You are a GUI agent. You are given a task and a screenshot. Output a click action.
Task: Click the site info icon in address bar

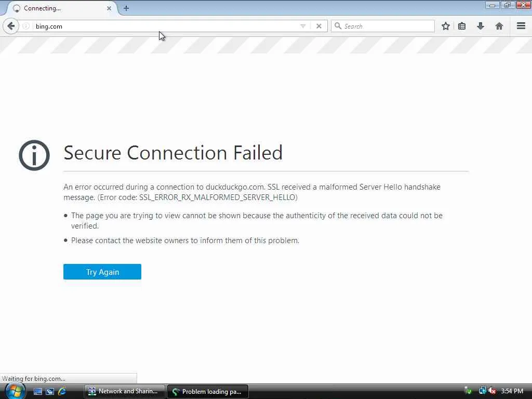coord(26,26)
